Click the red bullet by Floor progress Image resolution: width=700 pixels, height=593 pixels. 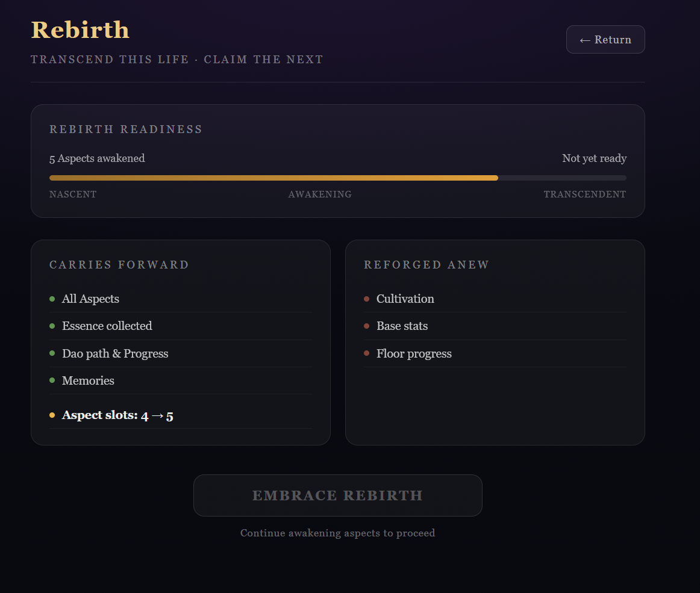point(367,353)
